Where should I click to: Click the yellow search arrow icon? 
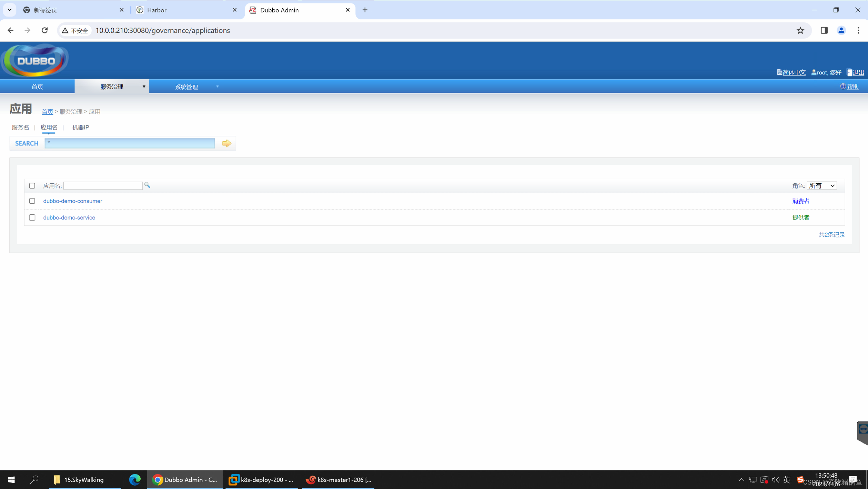tap(226, 143)
